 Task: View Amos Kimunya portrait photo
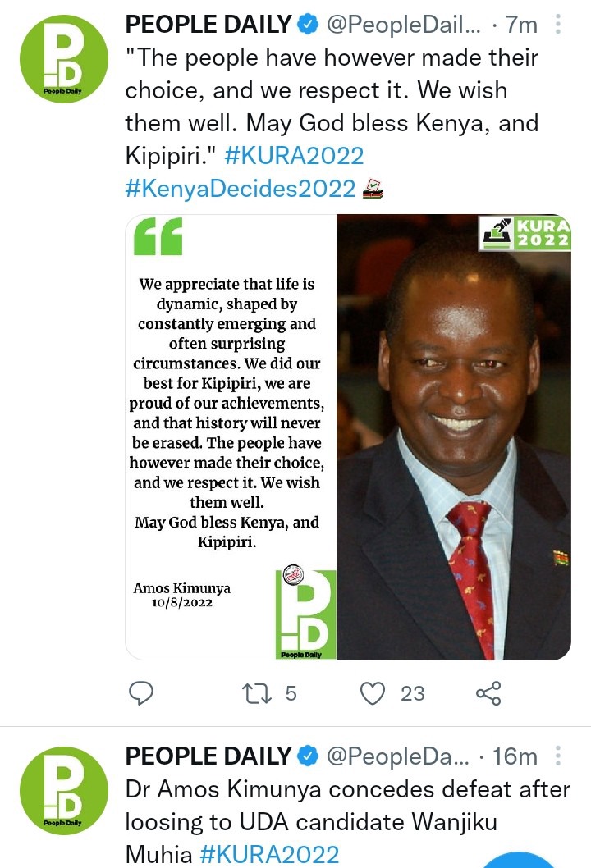(454, 437)
